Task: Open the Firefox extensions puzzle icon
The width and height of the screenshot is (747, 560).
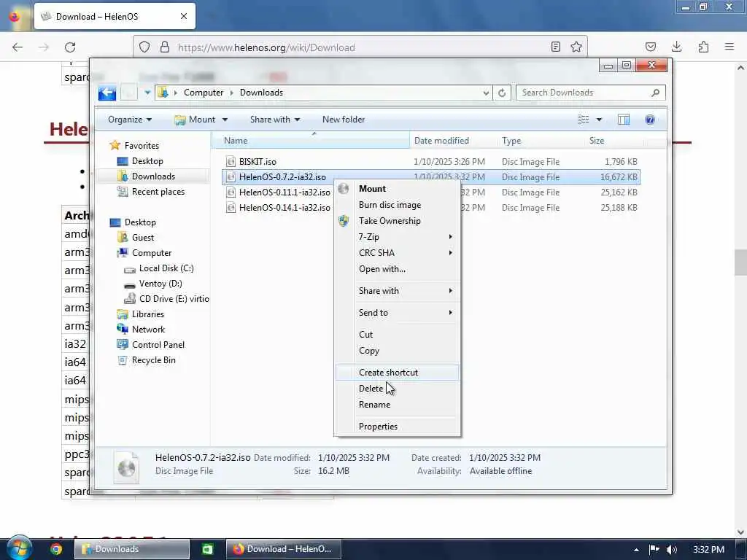Action: tap(703, 47)
